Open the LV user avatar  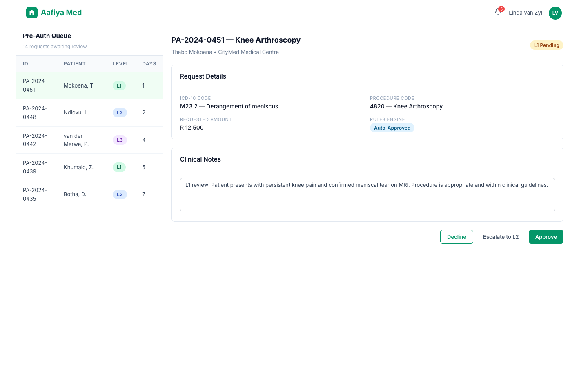point(555,13)
